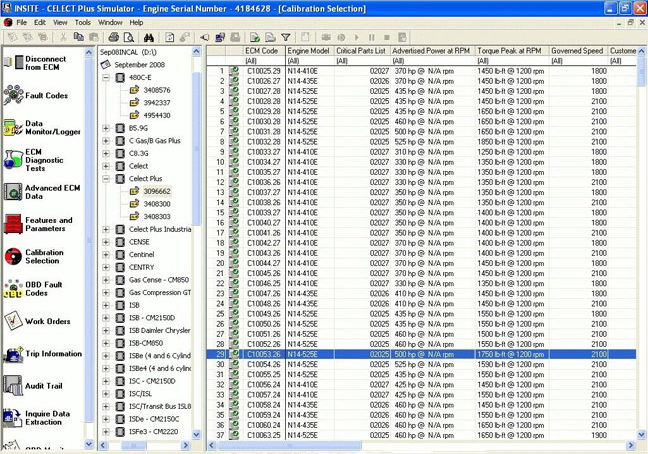Click the 3408576 calibration folder icon
This screenshot has height=454, width=648.
[x=134, y=90]
